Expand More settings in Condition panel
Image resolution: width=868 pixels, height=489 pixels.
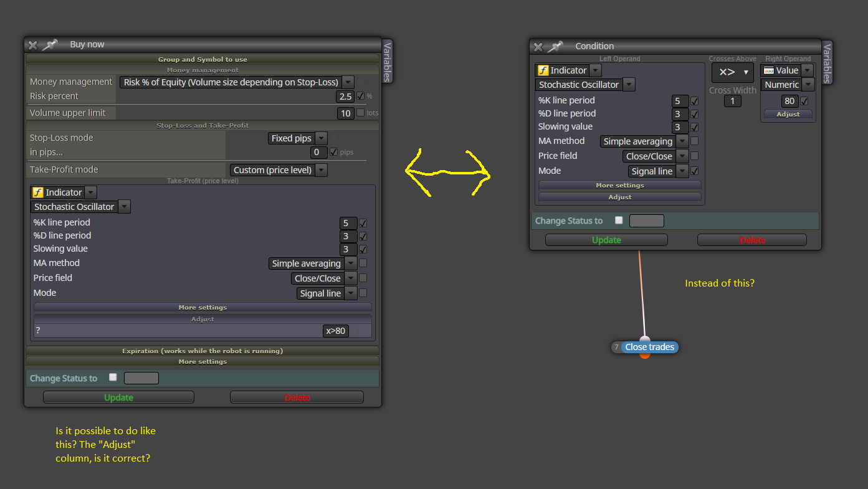[620, 185]
